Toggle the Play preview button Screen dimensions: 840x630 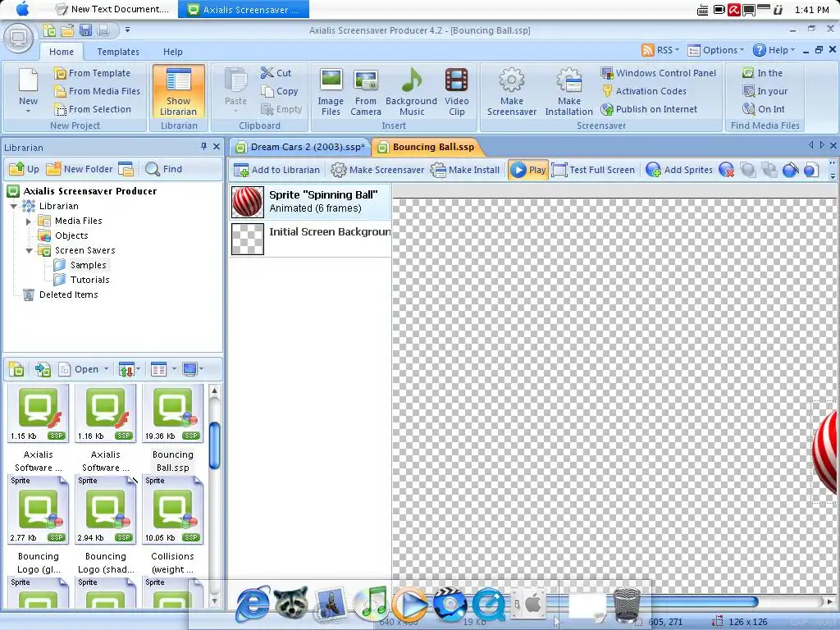tap(527, 170)
